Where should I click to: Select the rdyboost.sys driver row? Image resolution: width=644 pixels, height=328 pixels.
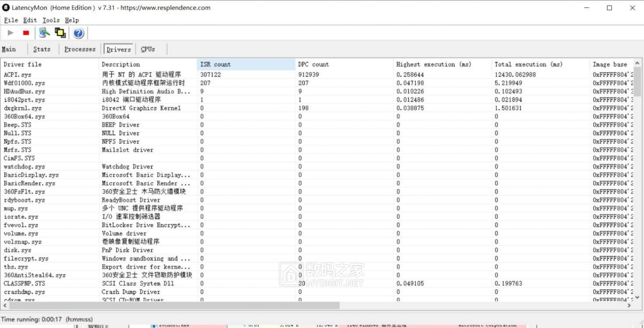317,200
